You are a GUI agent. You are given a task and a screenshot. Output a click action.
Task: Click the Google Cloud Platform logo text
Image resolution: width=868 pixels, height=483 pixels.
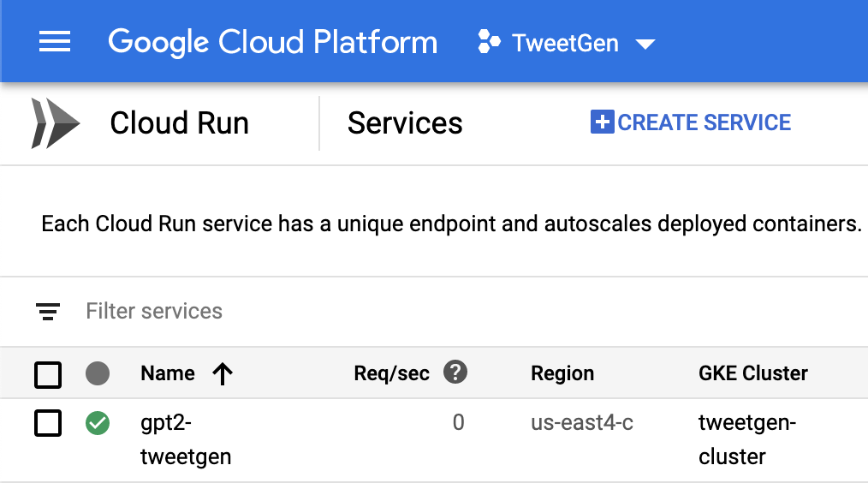273,42
